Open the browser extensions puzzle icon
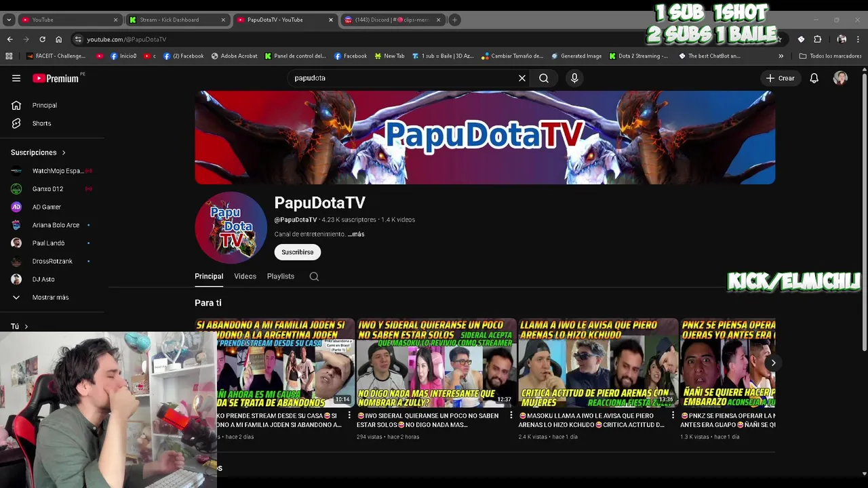 [818, 39]
